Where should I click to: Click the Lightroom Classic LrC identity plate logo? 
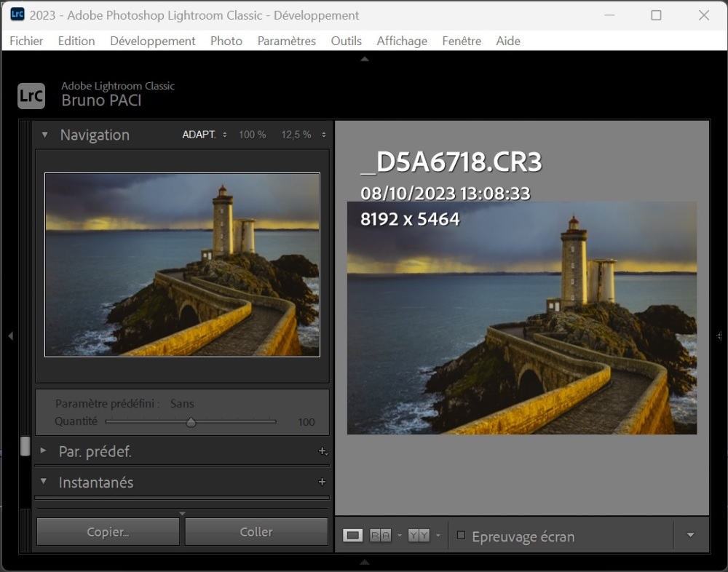pos(31,95)
